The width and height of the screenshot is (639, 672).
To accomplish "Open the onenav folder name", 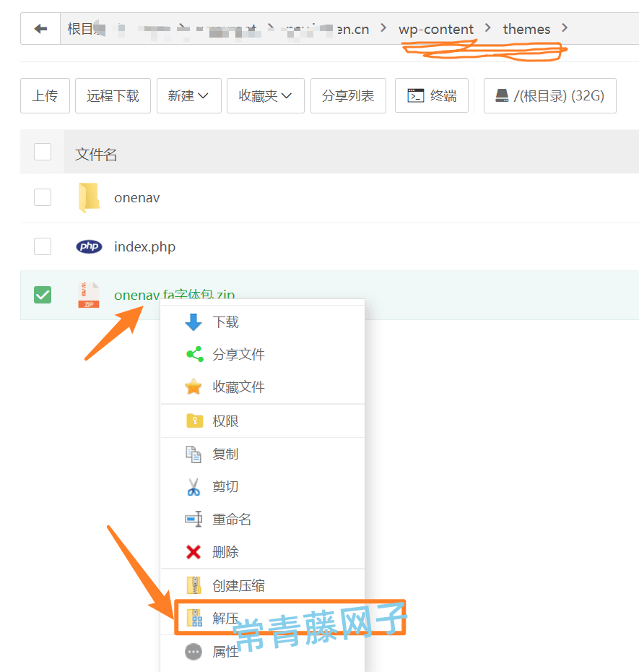I will click(x=137, y=197).
